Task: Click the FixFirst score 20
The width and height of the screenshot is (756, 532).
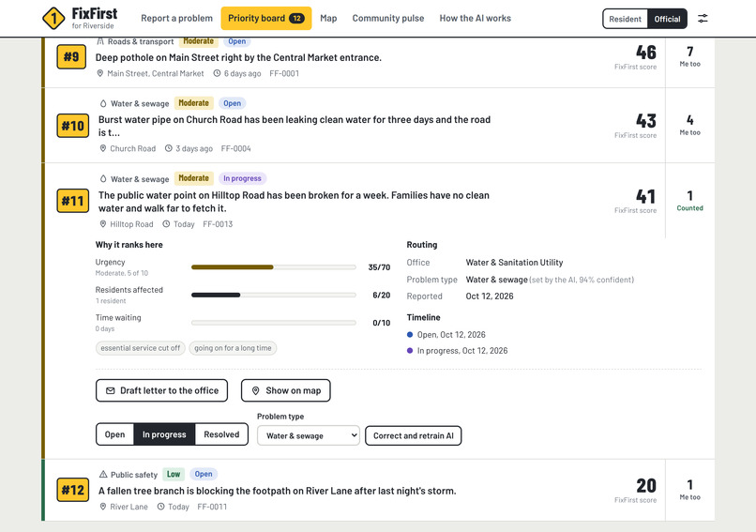Action: pos(646,485)
